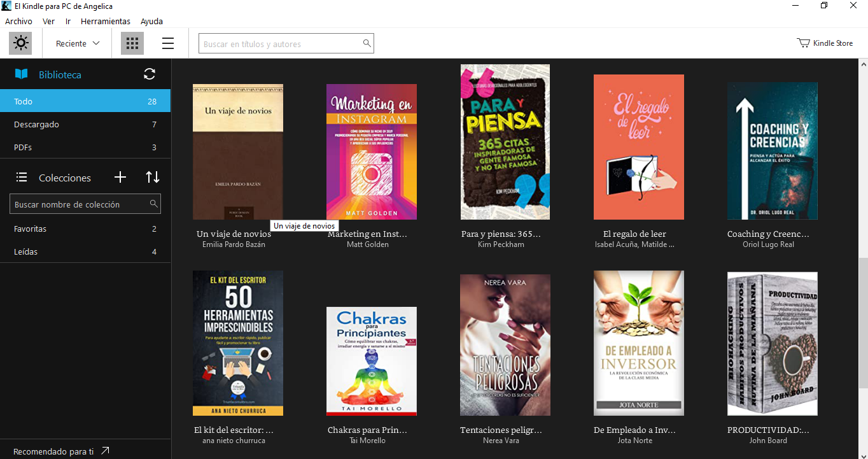Screen dimensions: 868x459
Task: Select the Descargado filter
Action: coord(85,124)
